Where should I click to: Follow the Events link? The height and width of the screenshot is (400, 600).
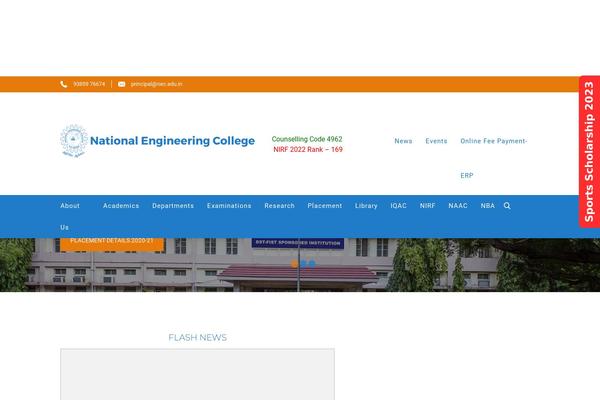[x=436, y=141]
